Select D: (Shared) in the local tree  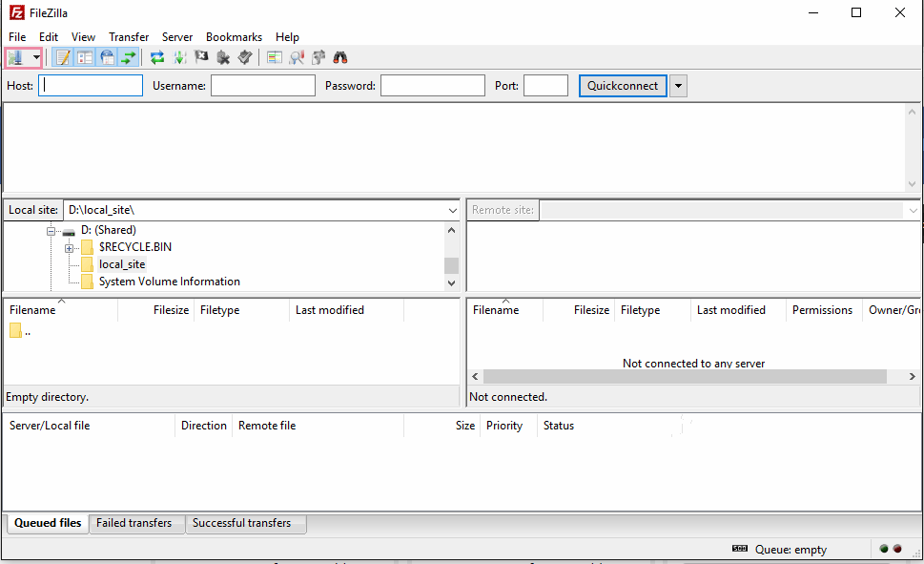click(x=109, y=230)
